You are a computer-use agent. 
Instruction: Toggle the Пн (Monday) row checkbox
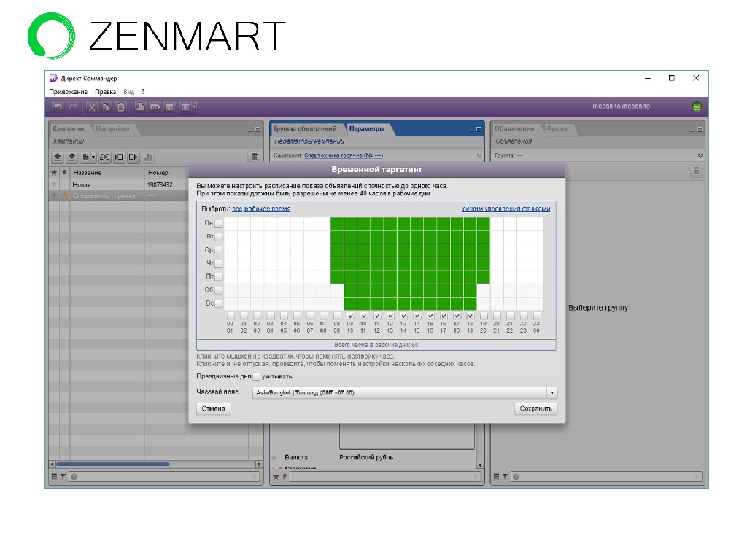point(219,223)
